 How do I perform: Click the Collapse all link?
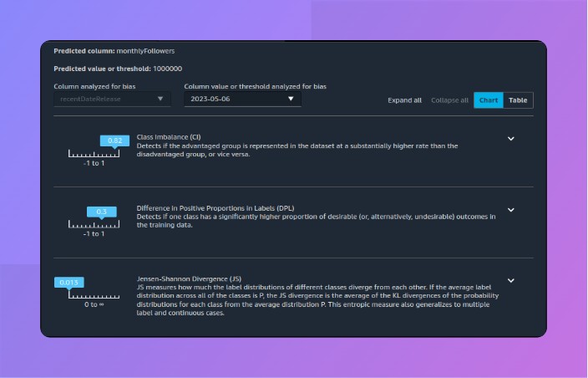coord(449,100)
